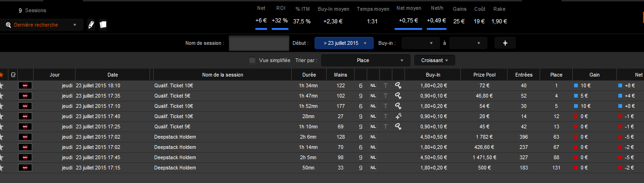Sort by the Entrées column header
Screen dimensions: 644x183
pos(524,75)
